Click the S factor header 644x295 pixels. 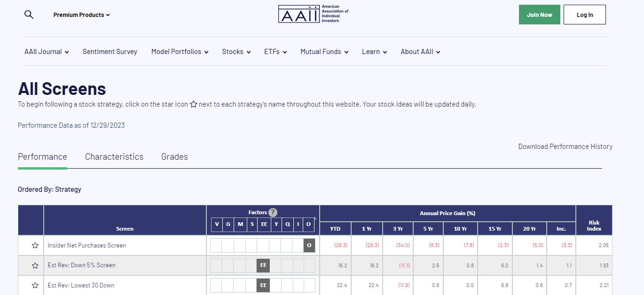pyautogui.click(x=252, y=224)
